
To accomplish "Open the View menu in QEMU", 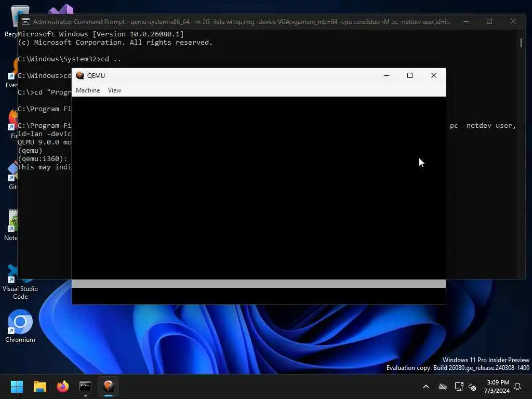I will pos(114,90).
